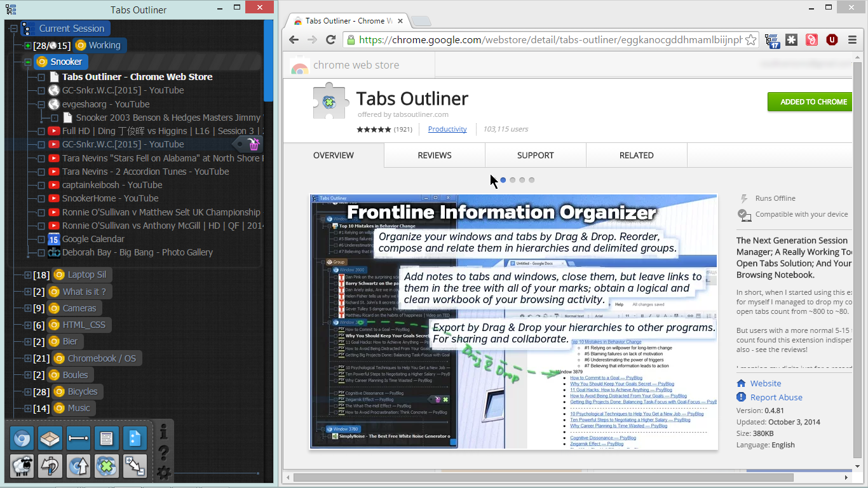Expand the Bicycles node

pos(27,391)
